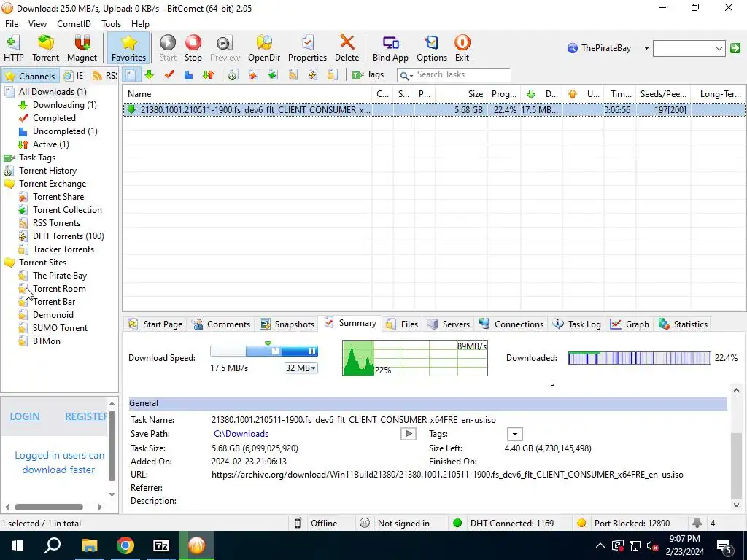This screenshot has width=747, height=560.
Task: Open the Graph tab
Action: pyautogui.click(x=630, y=324)
